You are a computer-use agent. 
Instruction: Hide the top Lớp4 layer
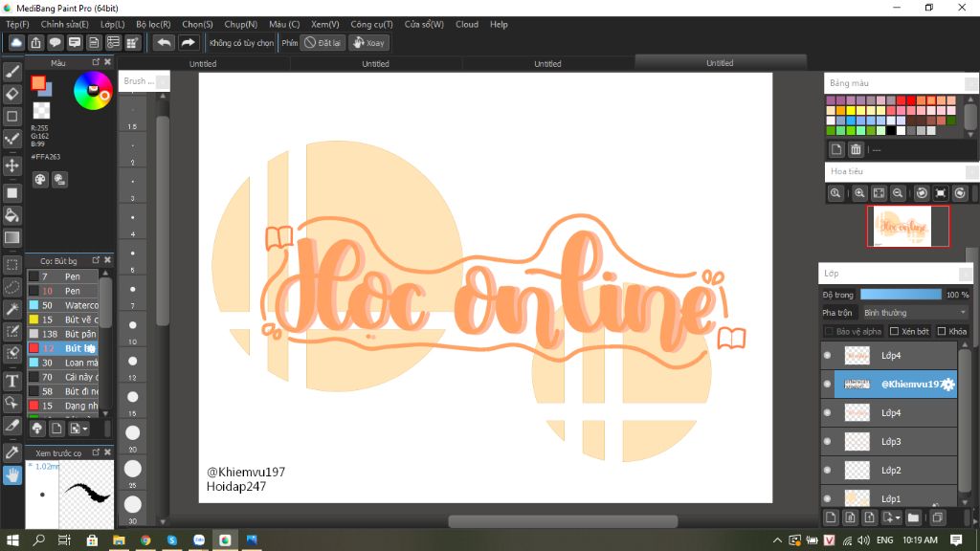828,356
